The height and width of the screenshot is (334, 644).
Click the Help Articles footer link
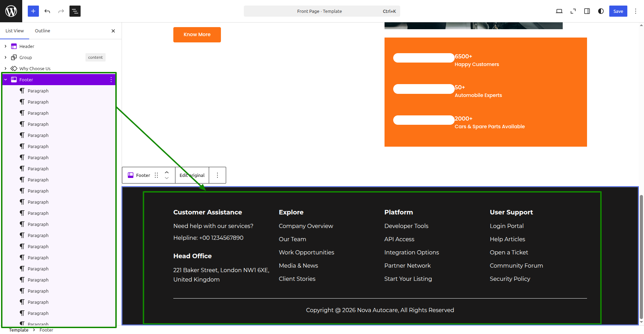(507, 239)
